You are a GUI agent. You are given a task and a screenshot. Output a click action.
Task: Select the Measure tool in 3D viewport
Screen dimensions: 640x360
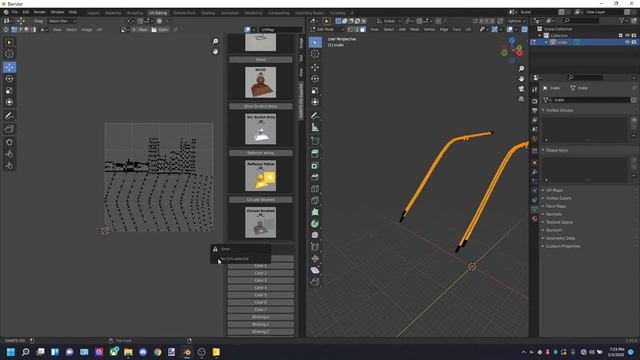315,128
